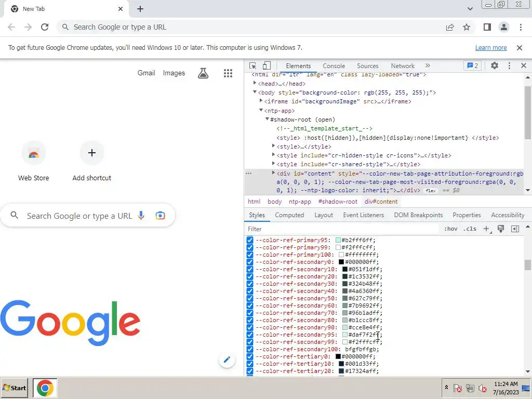
Task: Click the muted volume icon in system tray
Action: pos(482,388)
